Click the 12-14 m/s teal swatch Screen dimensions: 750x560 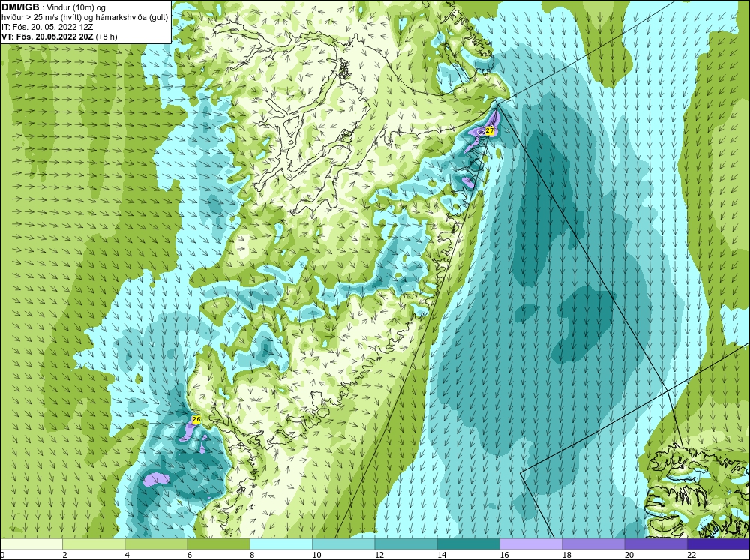[x=406, y=544]
